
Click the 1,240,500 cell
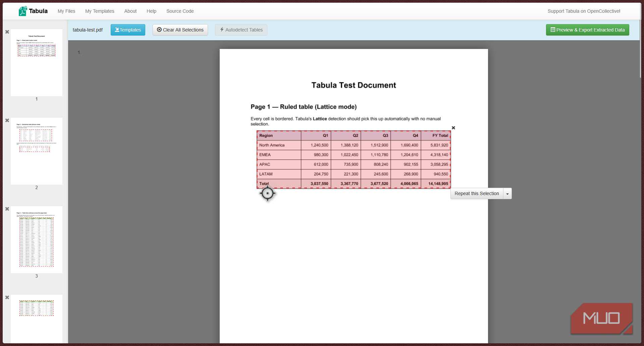point(316,145)
